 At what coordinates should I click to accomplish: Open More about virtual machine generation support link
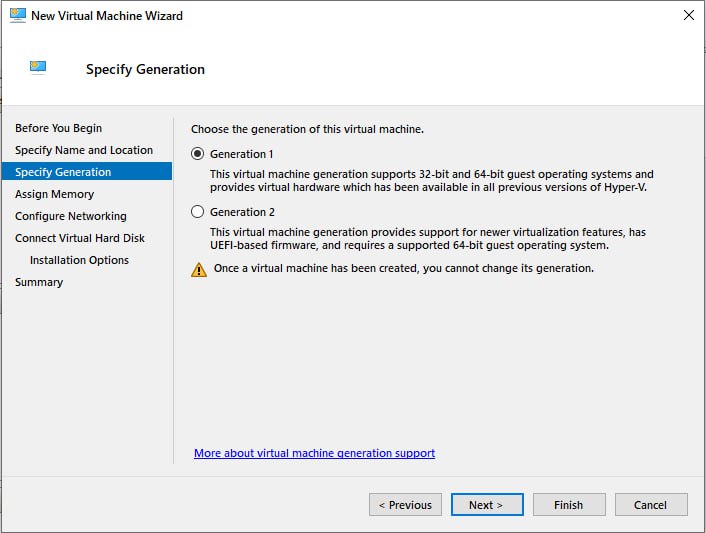(314, 453)
